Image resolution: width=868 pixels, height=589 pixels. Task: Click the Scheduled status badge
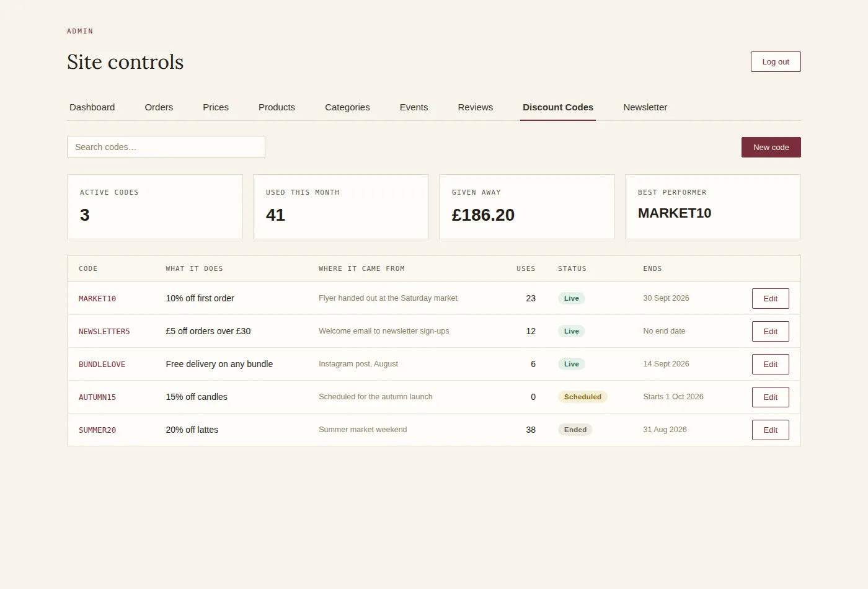pos(583,397)
